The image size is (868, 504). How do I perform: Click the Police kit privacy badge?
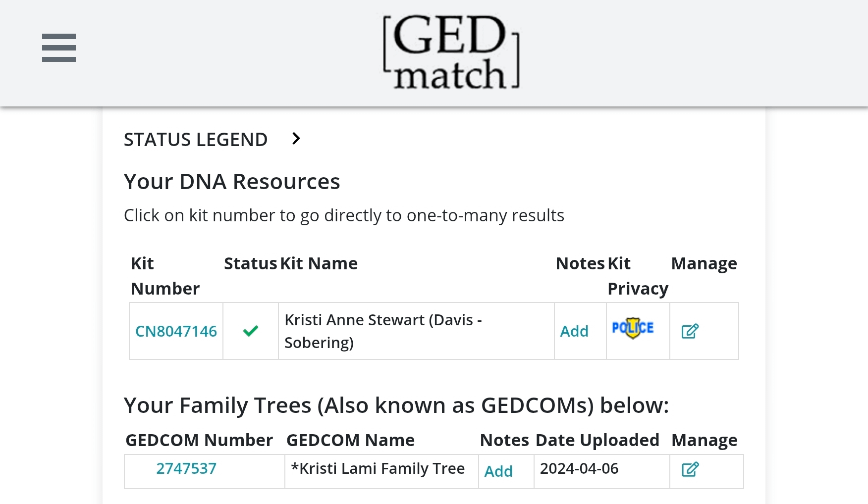coord(633,328)
